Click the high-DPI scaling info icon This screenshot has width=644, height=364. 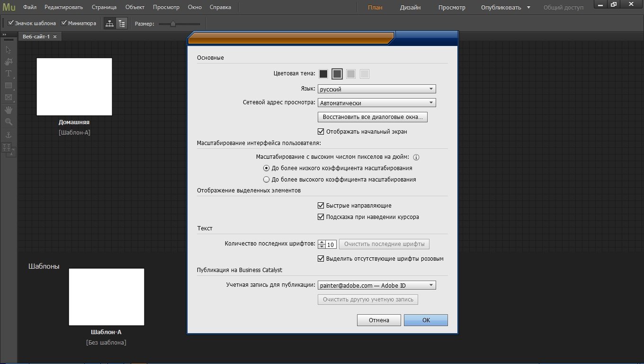[x=417, y=157]
